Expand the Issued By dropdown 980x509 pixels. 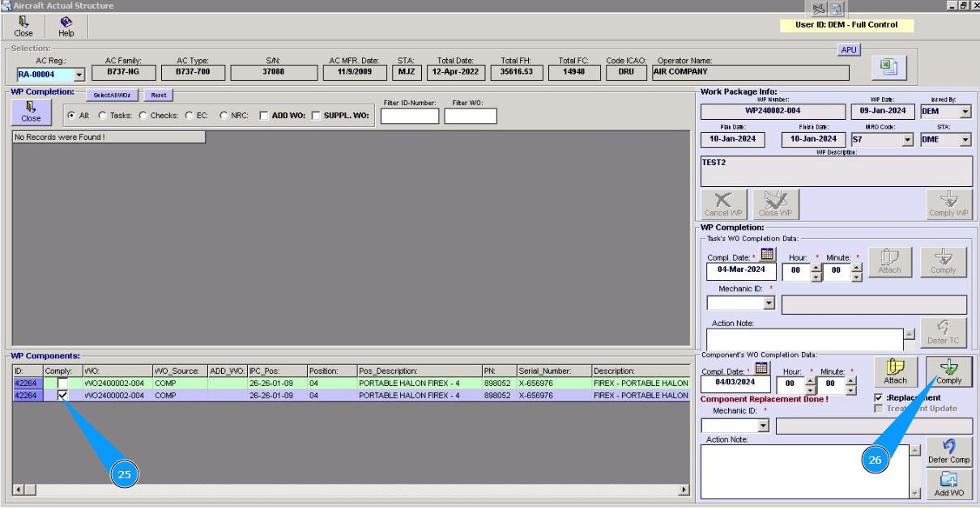tap(965, 112)
